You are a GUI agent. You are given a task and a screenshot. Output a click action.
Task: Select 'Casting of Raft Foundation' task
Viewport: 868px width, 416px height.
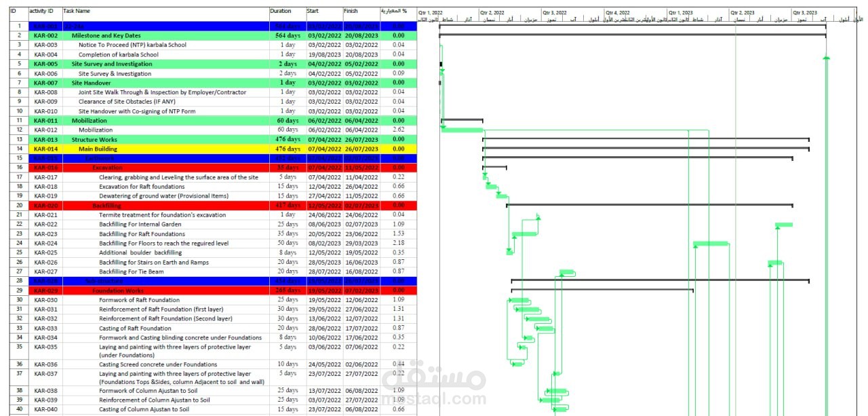[136, 328]
